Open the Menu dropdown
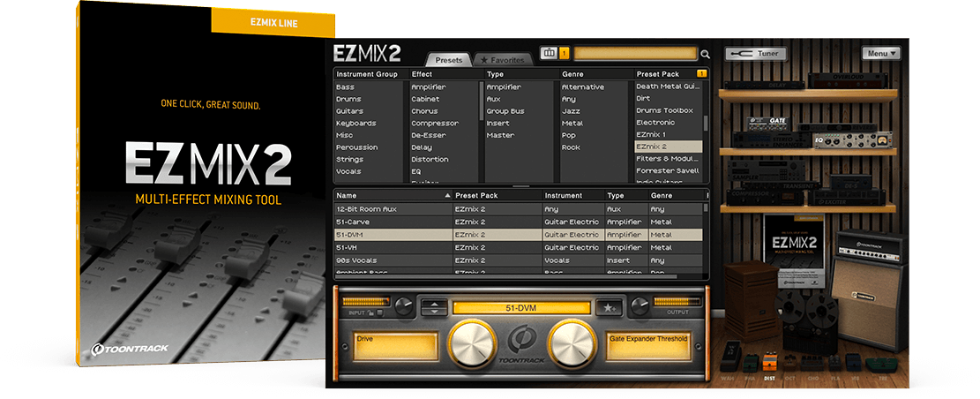Image resolution: width=980 pixels, height=399 pixels. pos(882,54)
